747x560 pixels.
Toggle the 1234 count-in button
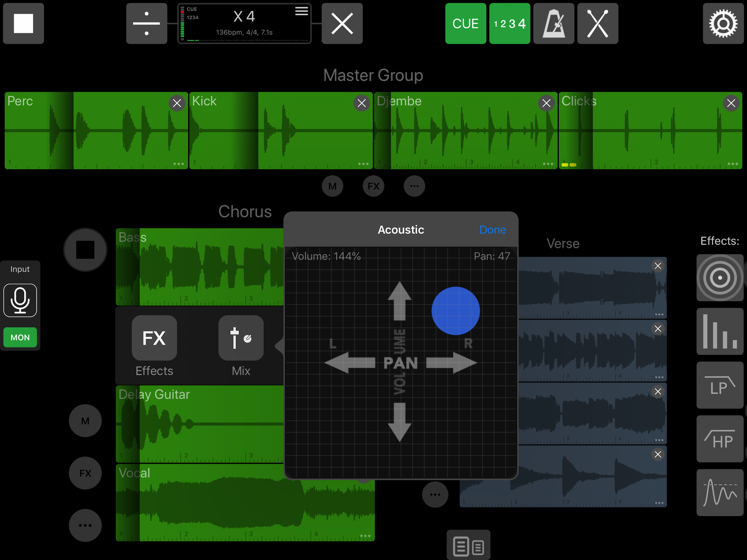tap(509, 24)
